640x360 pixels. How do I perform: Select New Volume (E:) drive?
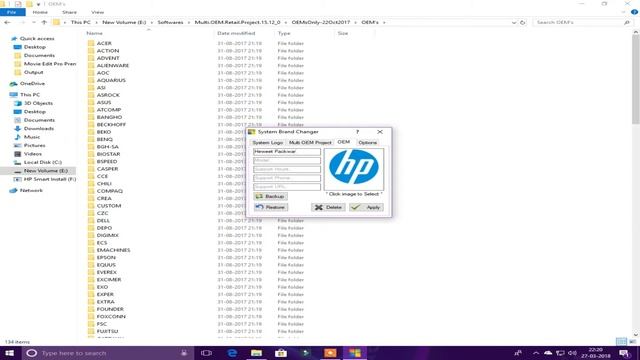[46, 171]
